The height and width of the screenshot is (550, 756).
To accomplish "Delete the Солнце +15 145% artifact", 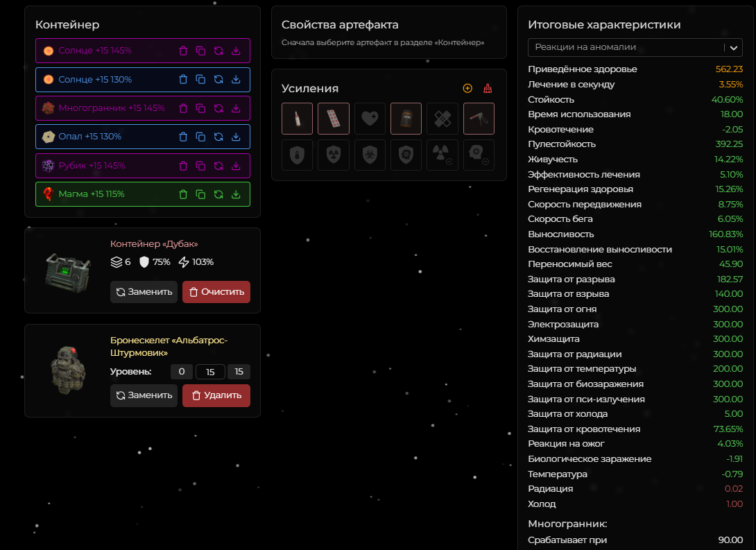I will click(x=183, y=51).
